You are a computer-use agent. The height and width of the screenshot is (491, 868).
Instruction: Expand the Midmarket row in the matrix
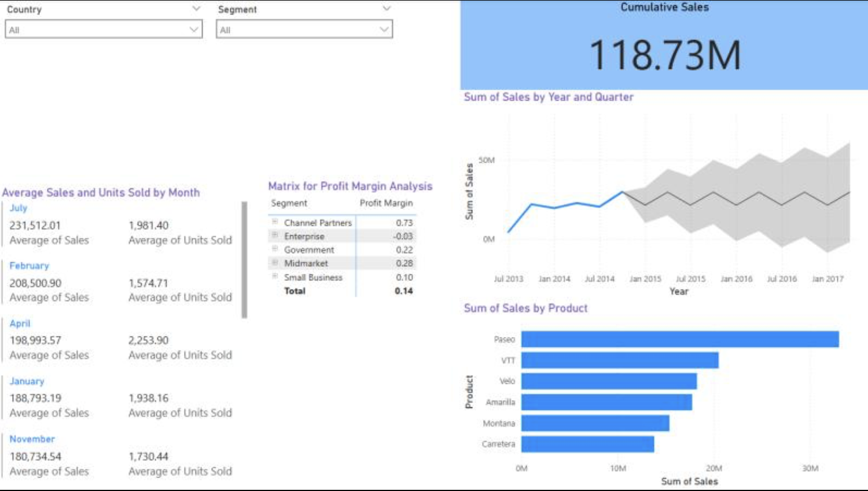tap(277, 263)
